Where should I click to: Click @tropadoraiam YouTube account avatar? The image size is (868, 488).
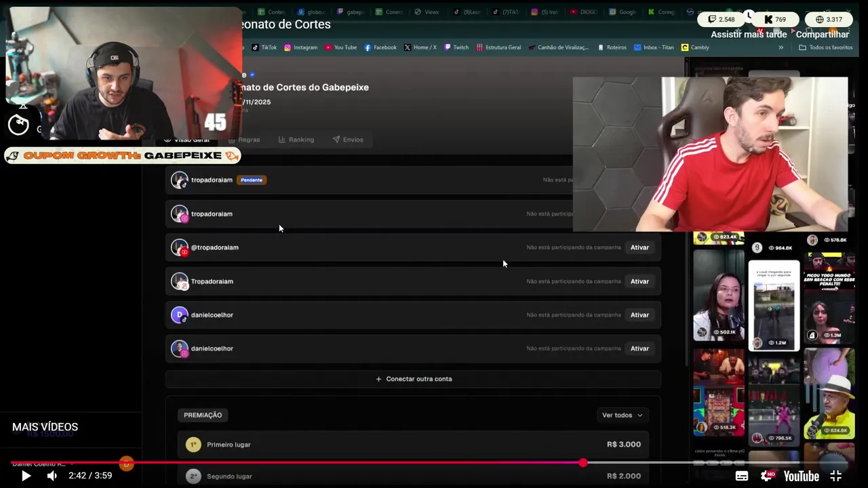click(179, 247)
